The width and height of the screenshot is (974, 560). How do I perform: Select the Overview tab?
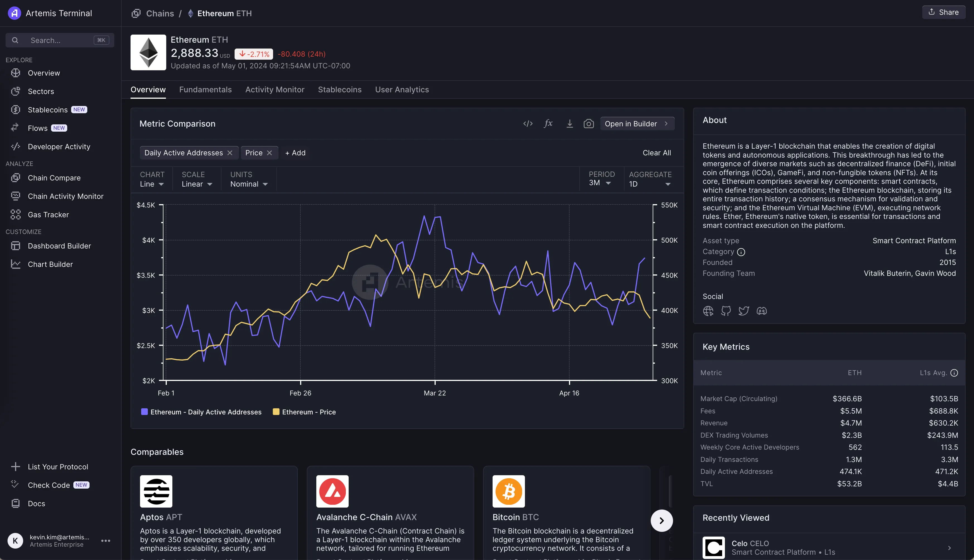point(148,90)
